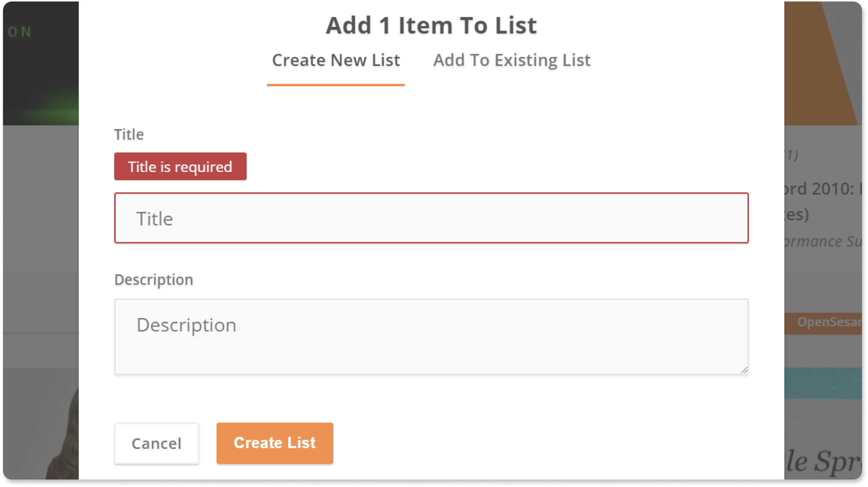Screen dimensions: 868x487
Task: Click the Description textarea resize grip
Action: (744, 370)
